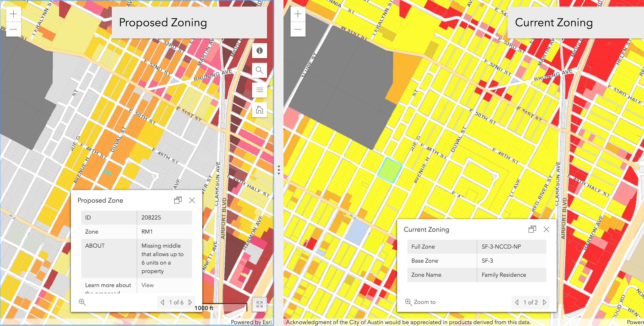Image resolution: width=644 pixels, height=326 pixels.
Task: Open the View link for proposed zone
Action: (147, 285)
